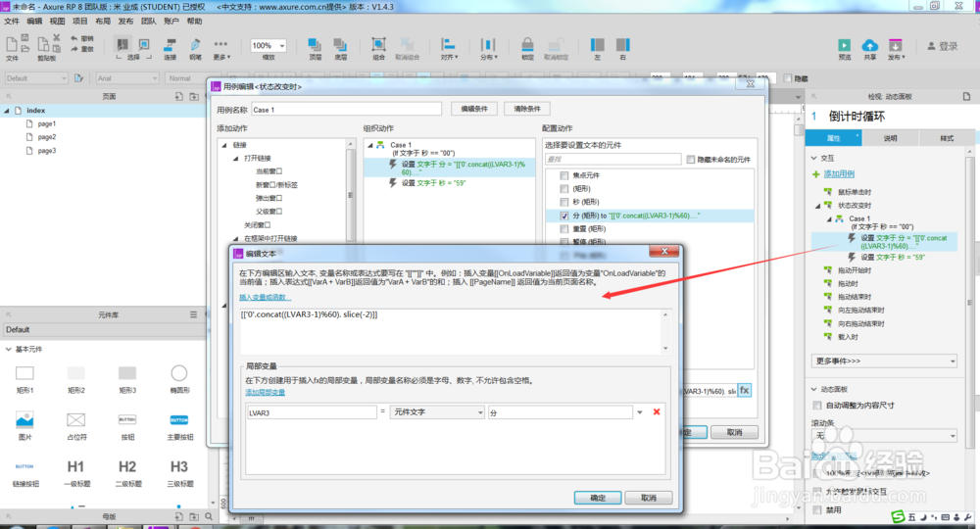Toggle 隐藏 checkbox in the style bar

tap(788, 78)
